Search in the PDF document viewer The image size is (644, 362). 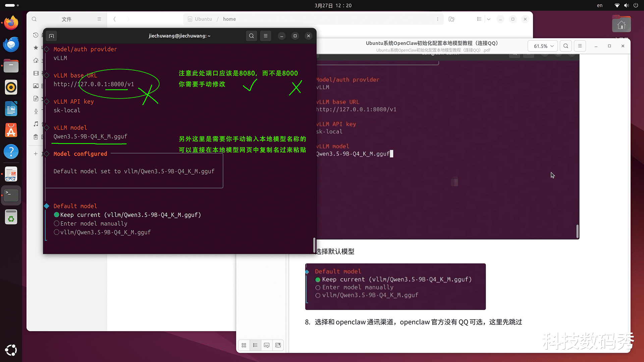click(x=566, y=46)
